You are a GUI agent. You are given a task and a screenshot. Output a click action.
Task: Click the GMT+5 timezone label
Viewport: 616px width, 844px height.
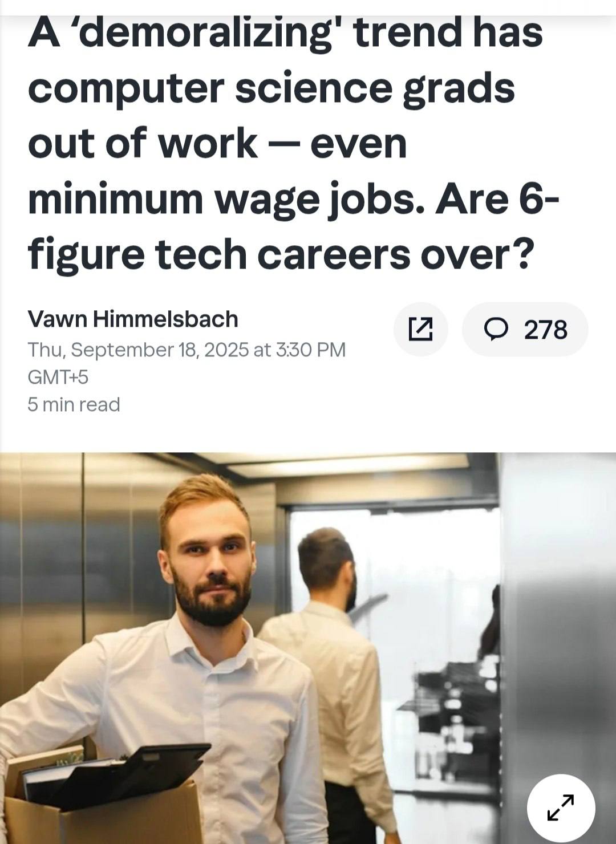58,377
